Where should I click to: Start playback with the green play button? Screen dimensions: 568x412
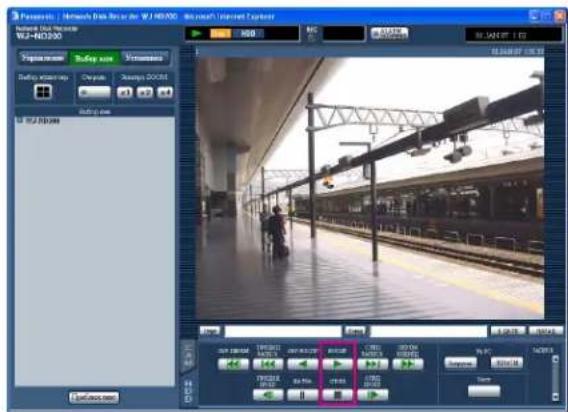(x=337, y=364)
